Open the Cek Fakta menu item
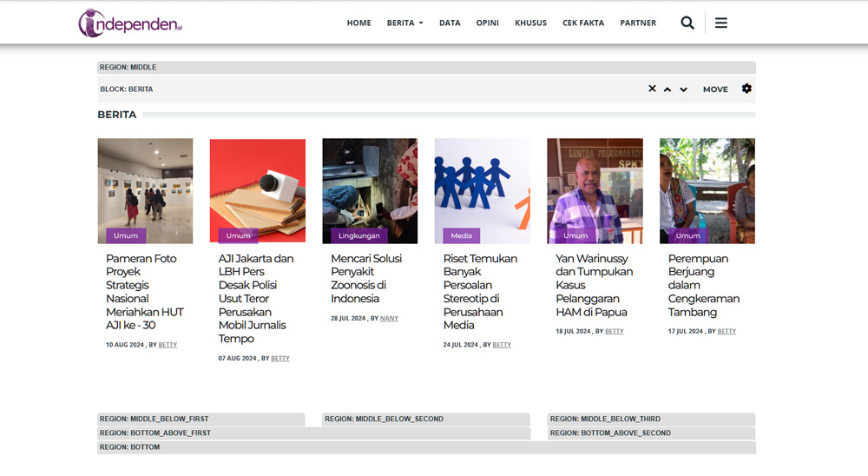868x476 pixels. (x=583, y=23)
